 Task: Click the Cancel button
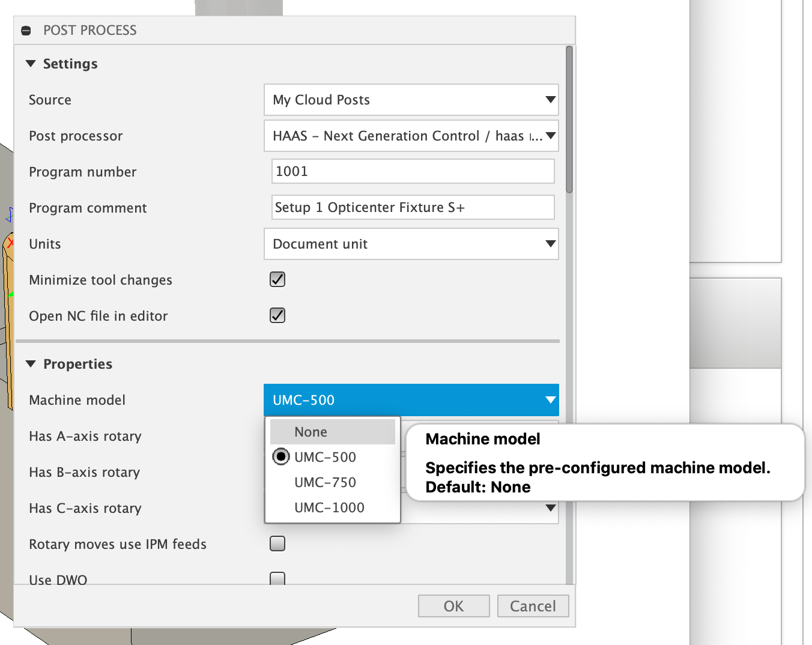click(x=533, y=605)
